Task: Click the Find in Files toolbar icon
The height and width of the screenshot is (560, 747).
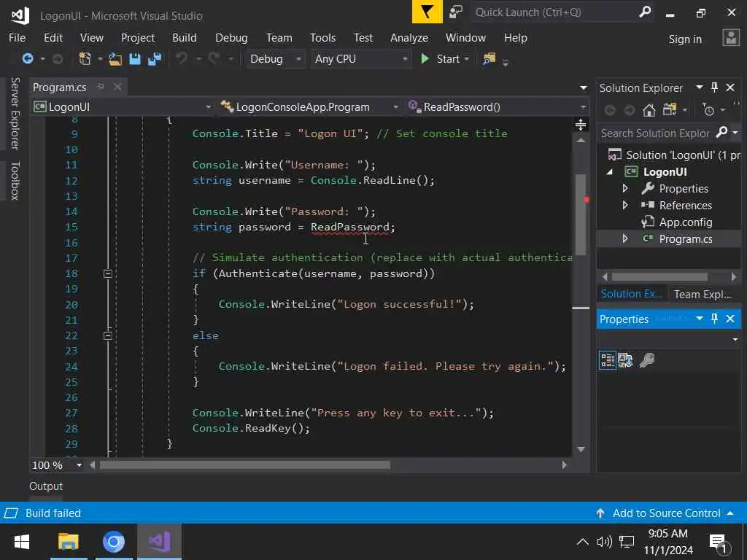Action: (489, 58)
